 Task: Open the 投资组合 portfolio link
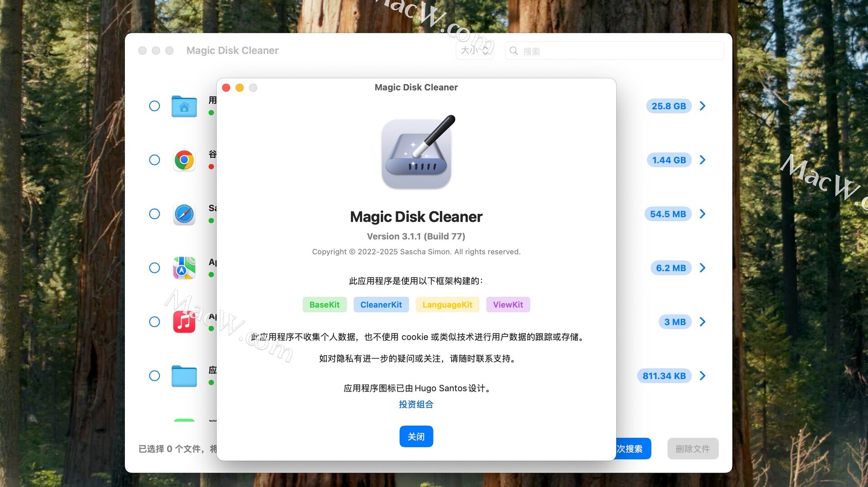pyautogui.click(x=416, y=404)
